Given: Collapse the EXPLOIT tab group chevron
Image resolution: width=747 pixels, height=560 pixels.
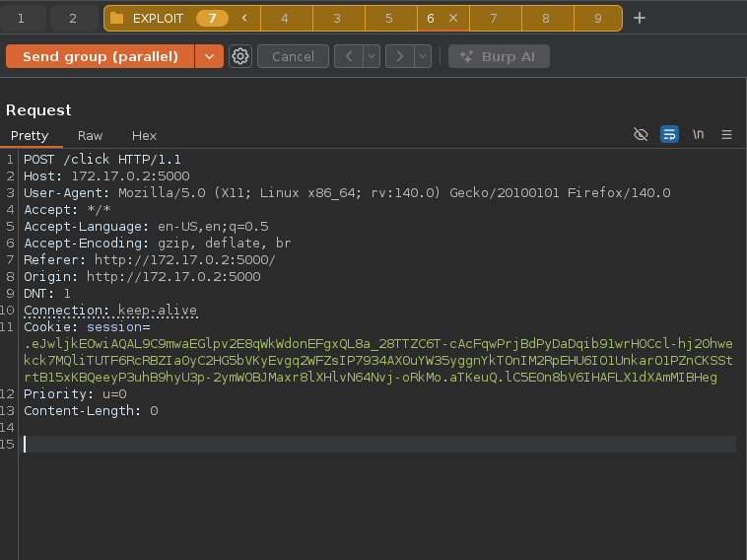Looking at the screenshot, I should (244, 18).
